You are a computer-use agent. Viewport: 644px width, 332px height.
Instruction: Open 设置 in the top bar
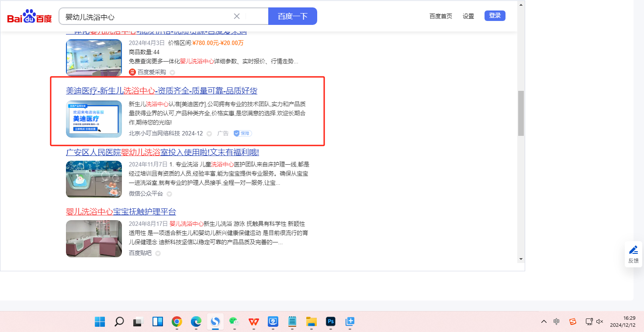[468, 16]
